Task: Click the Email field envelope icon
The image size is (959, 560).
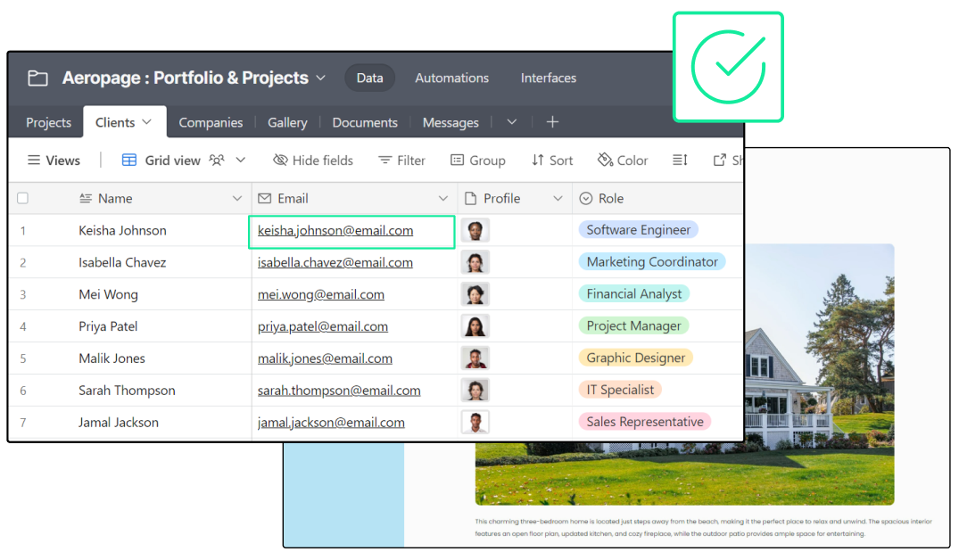Action: pos(264,198)
